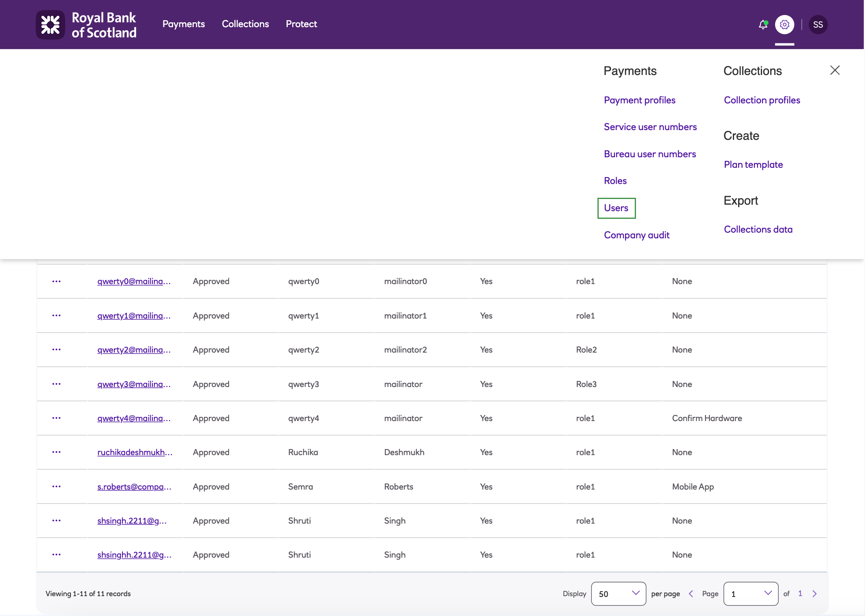The image size is (865, 616).
Task: Click 'mailinator1' last name cell
Action: tap(405, 316)
